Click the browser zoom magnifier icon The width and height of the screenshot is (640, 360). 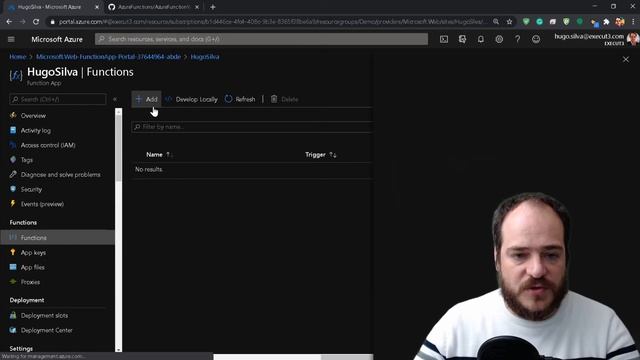coord(496,22)
